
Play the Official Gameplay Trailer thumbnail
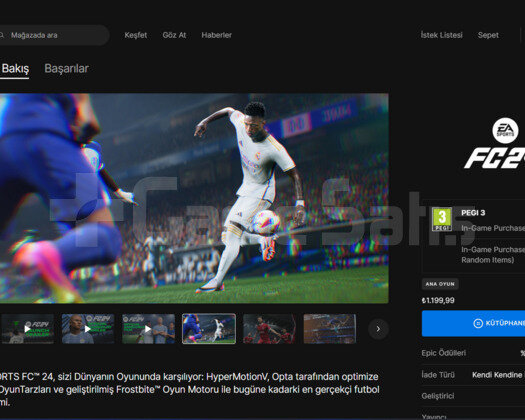[x=88, y=329]
